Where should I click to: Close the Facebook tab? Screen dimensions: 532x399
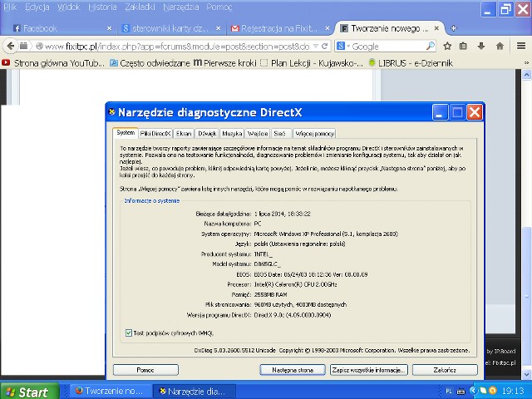pos(109,28)
